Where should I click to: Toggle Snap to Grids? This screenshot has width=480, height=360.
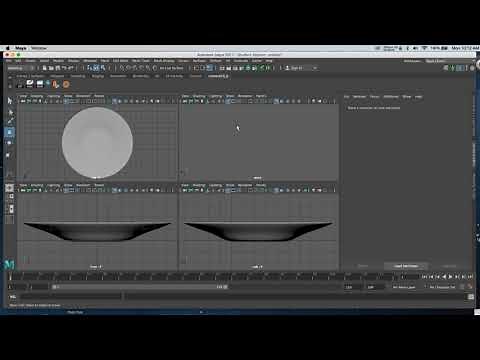(122, 68)
